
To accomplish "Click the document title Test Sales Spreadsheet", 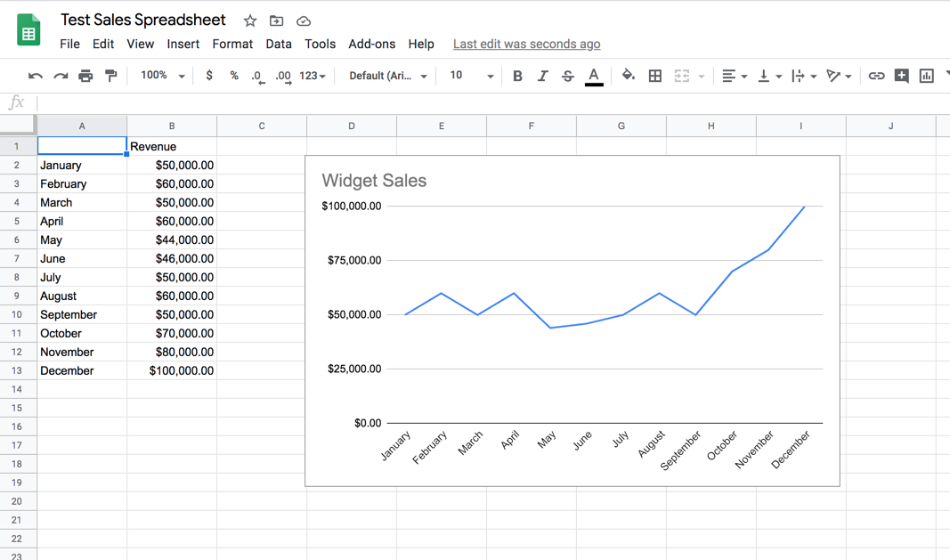I will 143,20.
